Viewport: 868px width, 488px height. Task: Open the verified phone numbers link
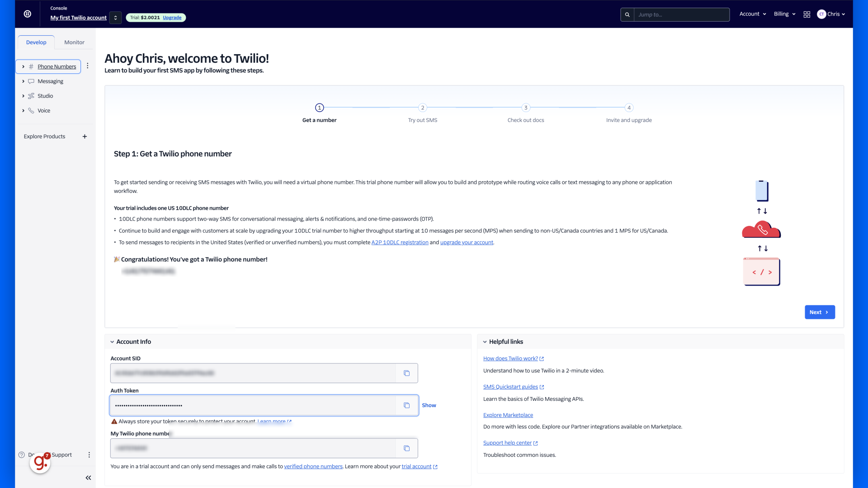click(x=313, y=467)
